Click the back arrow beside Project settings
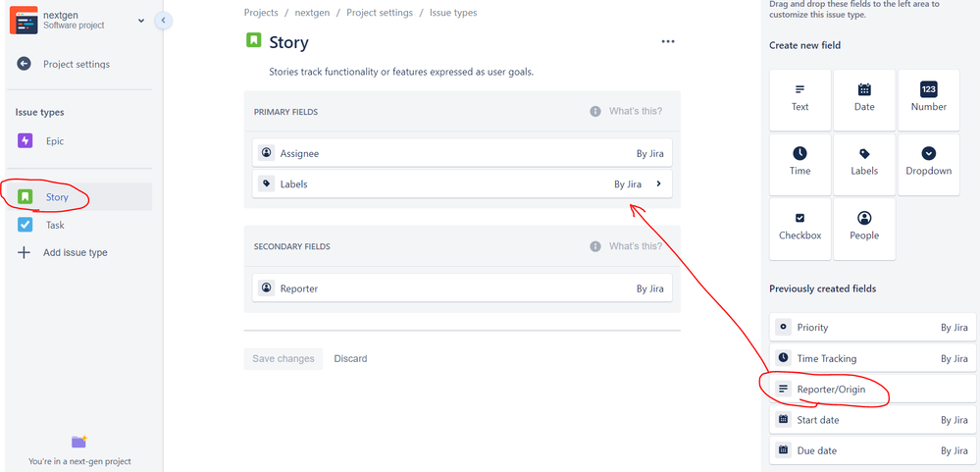 tap(24, 64)
